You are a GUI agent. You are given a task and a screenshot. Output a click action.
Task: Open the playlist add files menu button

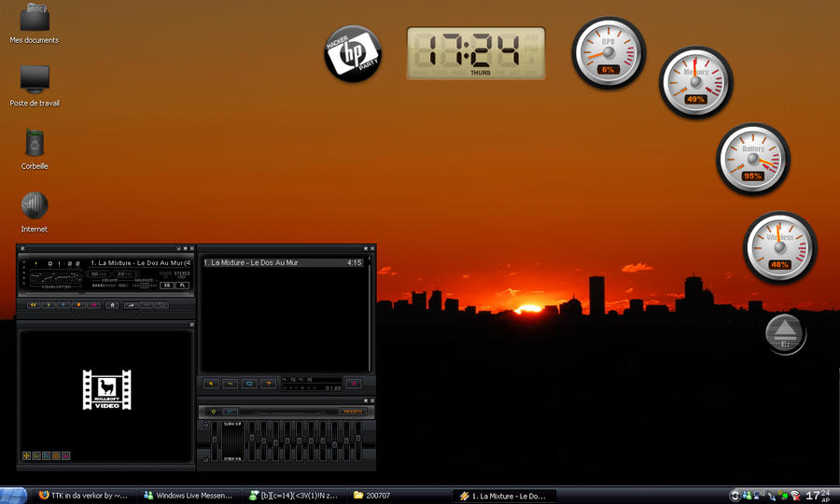pos(211,383)
